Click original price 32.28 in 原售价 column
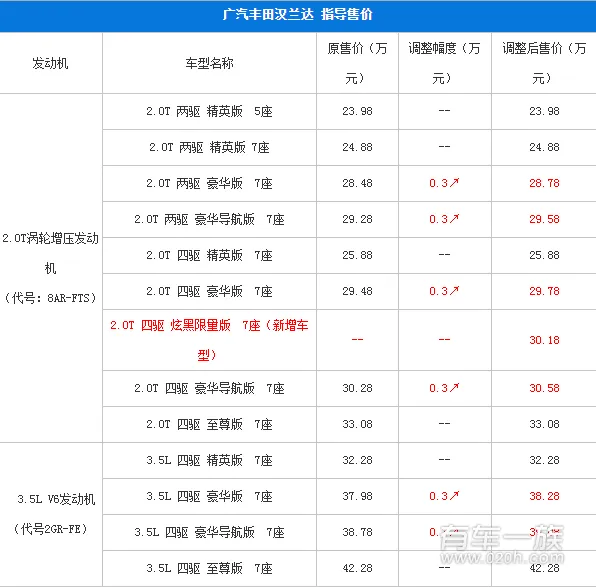The image size is (596, 587). pos(357,460)
